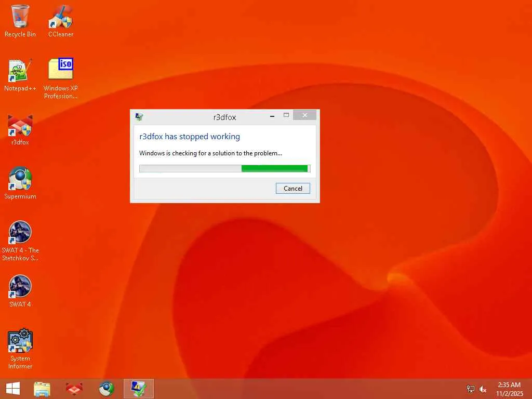Select the SWAT 4 - The Stetchkov Syndicate shortcut
Image resolution: width=532 pixels, height=399 pixels.
(20, 241)
